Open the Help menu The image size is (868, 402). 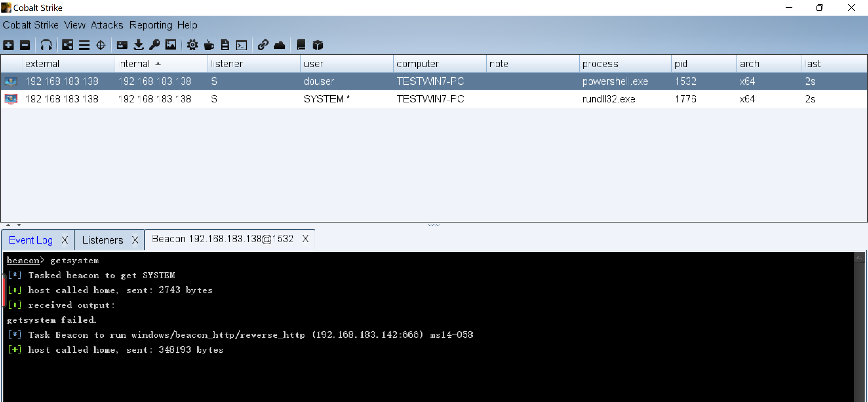pyautogui.click(x=187, y=25)
